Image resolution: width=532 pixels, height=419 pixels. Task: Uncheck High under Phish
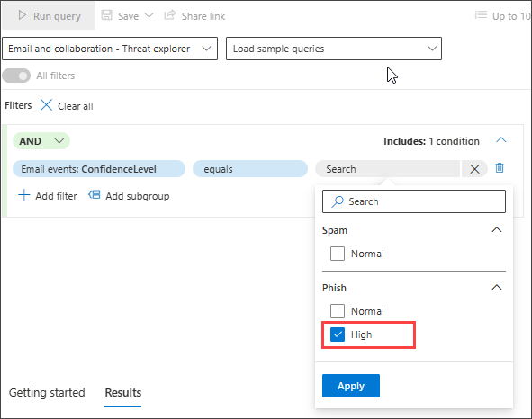(x=338, y=334)
